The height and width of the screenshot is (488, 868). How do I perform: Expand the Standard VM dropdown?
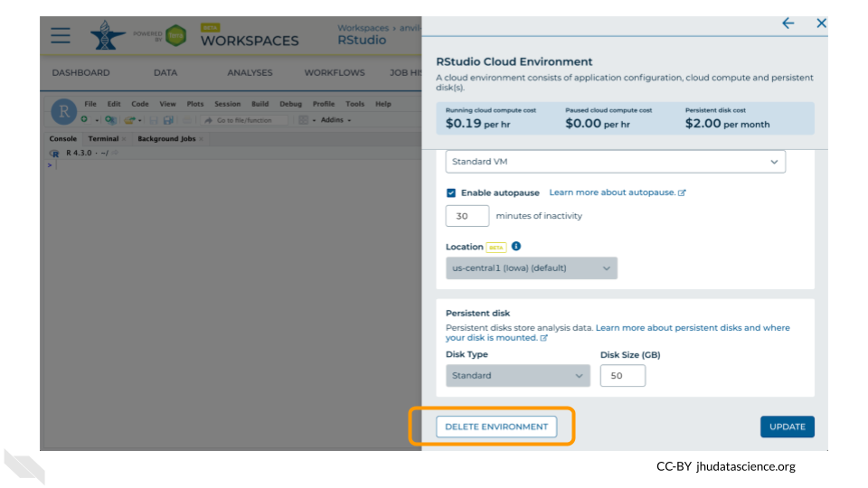[615, 162]
